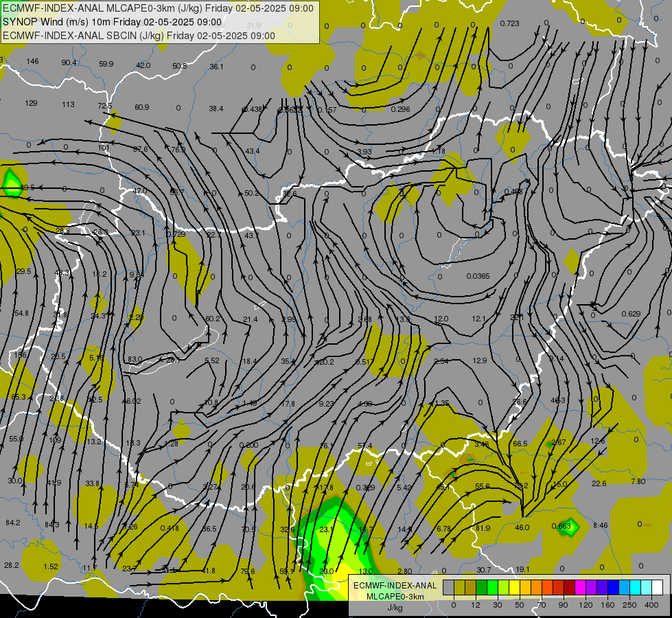Select the J/kg unit label in legend
Screen dimensions: 672x618
click(395, 607)
